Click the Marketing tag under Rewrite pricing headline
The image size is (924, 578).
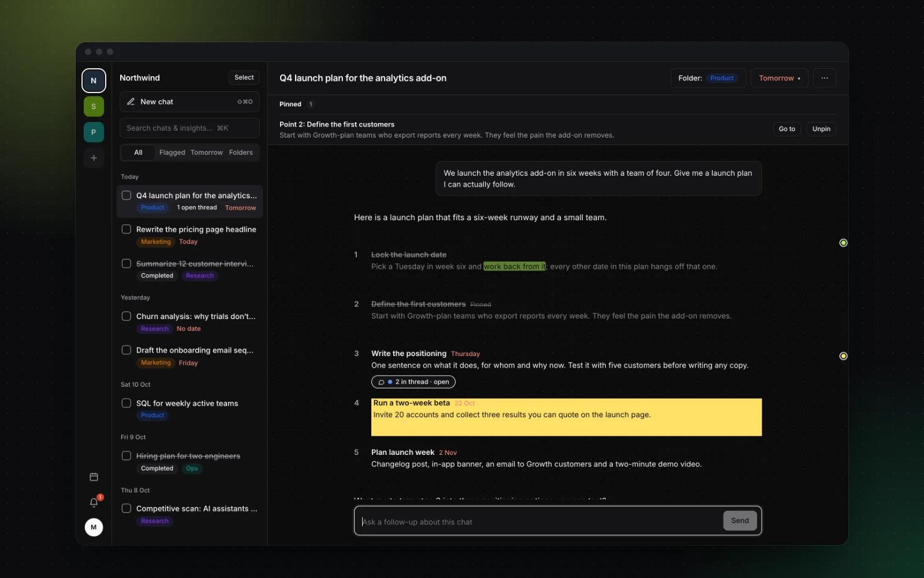156,242
